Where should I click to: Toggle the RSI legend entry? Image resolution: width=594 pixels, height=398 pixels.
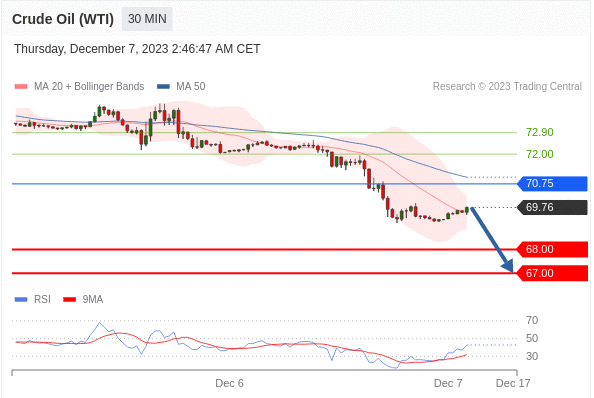[33, 300]
